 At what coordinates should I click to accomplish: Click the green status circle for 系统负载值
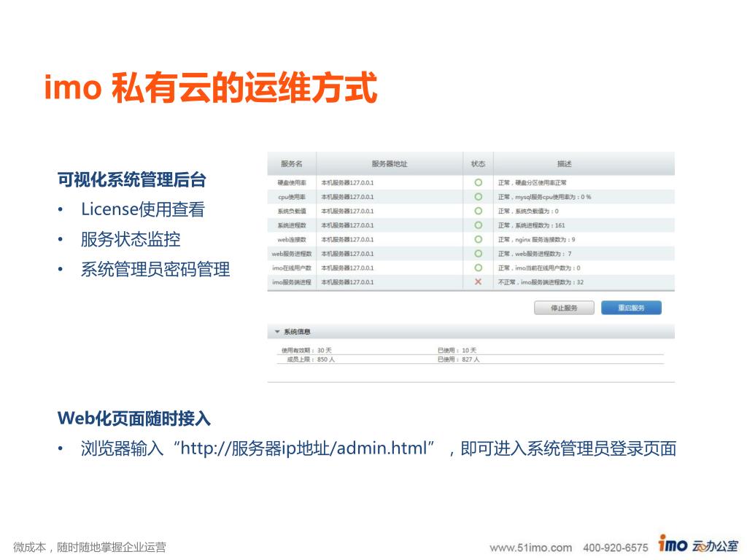pyautogui.click(x=478, y=211)
